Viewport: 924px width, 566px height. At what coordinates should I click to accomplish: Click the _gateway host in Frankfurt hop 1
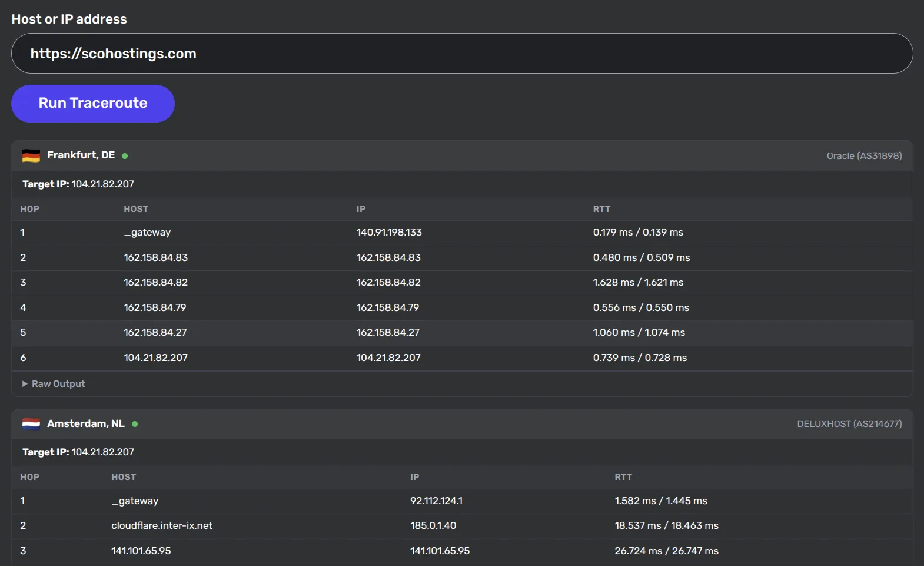point(147,233)
